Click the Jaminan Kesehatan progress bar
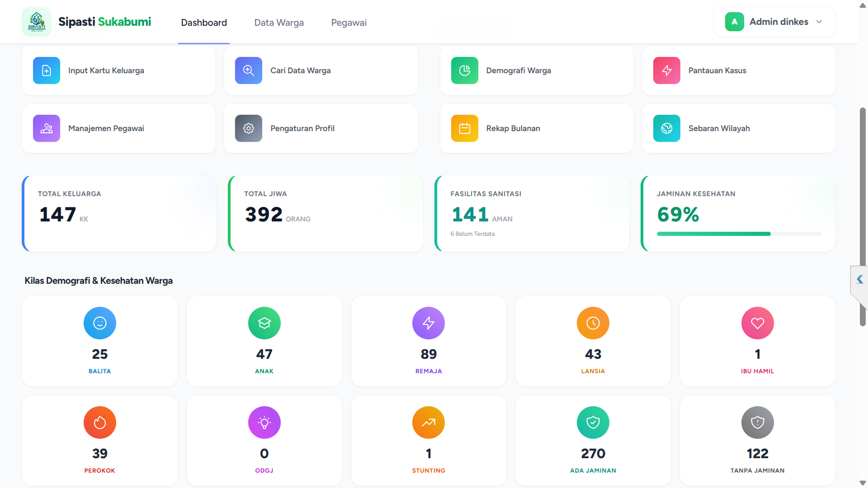The height and width of the screenshot is (488, 868). pos(739,234)
